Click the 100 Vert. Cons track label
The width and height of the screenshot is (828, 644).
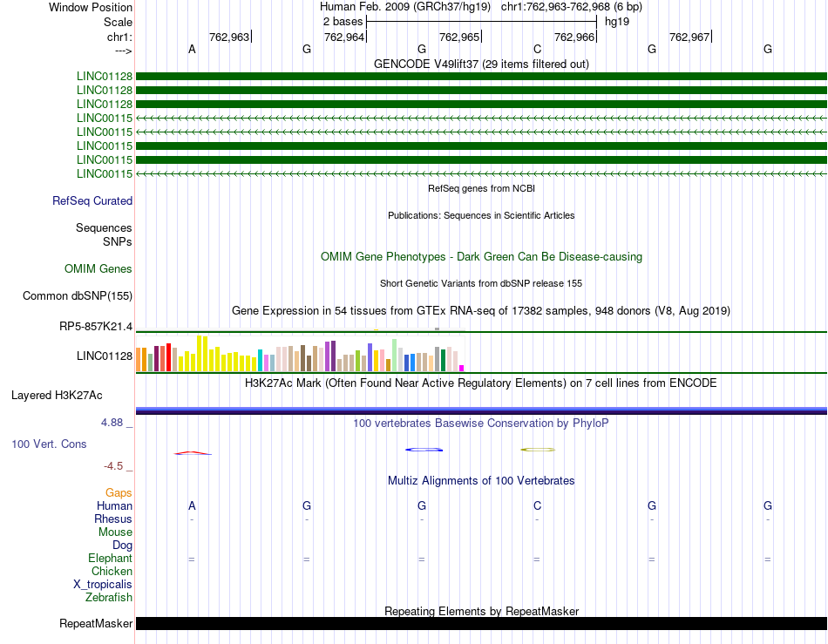pos(49,444)
